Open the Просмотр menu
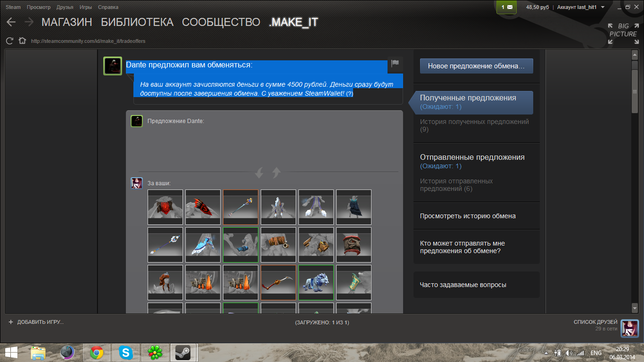The image size is (644, 362). (x=39, y=7)
